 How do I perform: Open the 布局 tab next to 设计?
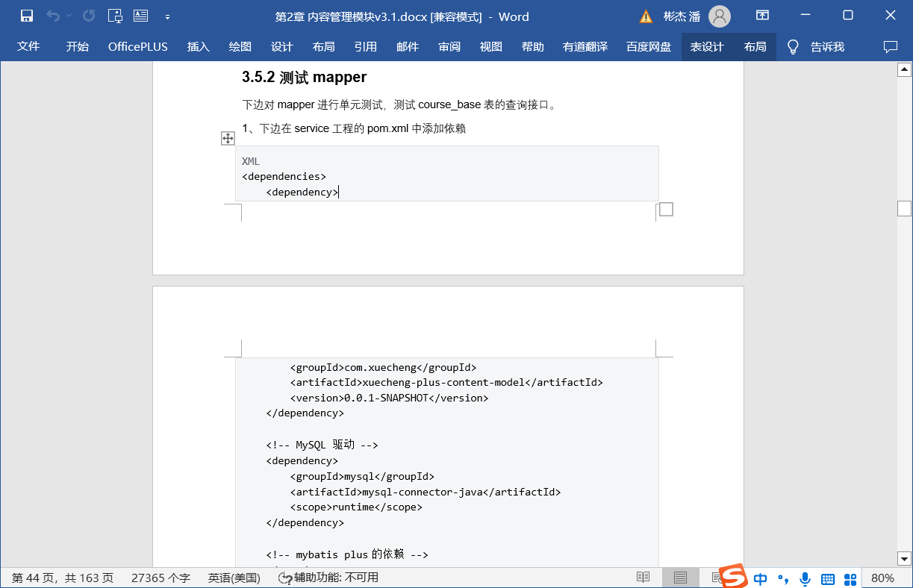(324, 46)
